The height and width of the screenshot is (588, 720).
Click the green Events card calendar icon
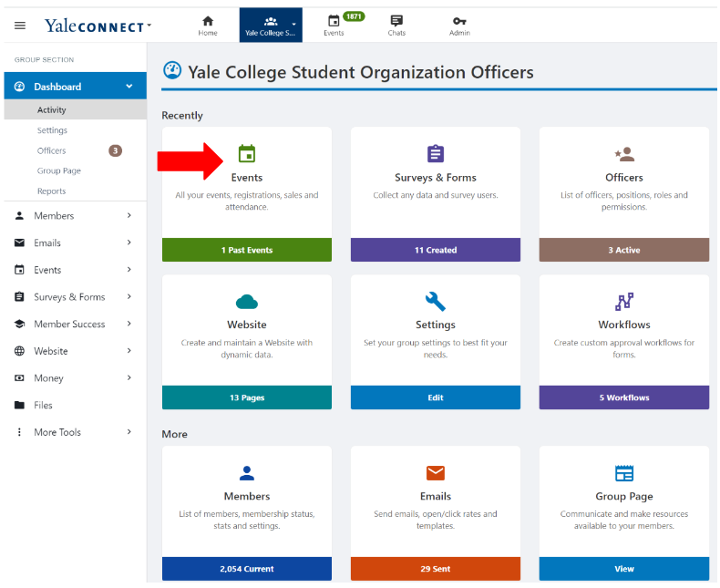point(247,153)
